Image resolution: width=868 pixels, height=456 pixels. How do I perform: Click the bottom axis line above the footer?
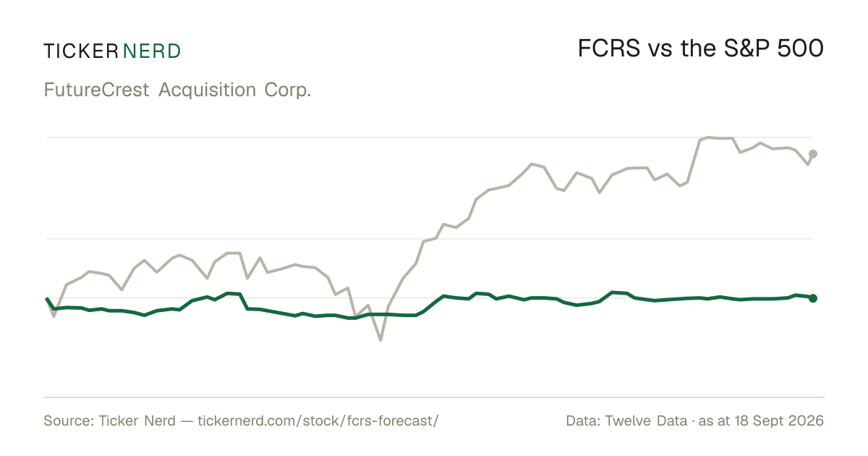[434, 397]
